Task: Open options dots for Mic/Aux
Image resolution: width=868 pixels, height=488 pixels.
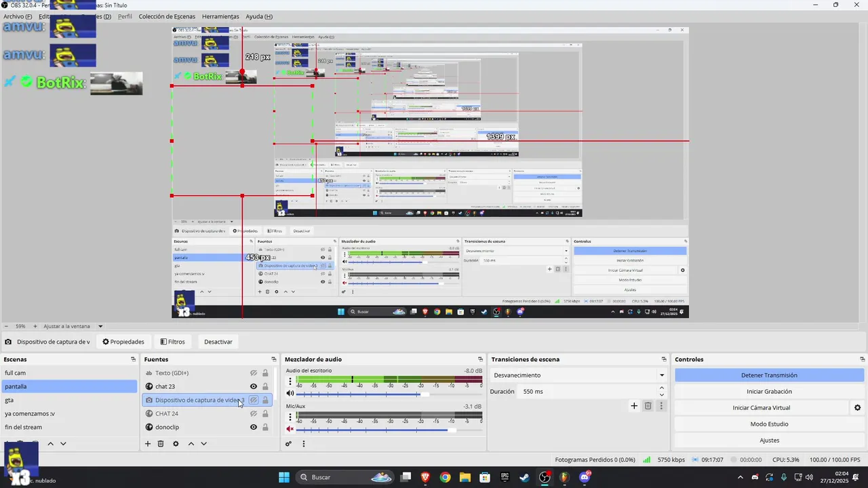Action: (290, 418)
